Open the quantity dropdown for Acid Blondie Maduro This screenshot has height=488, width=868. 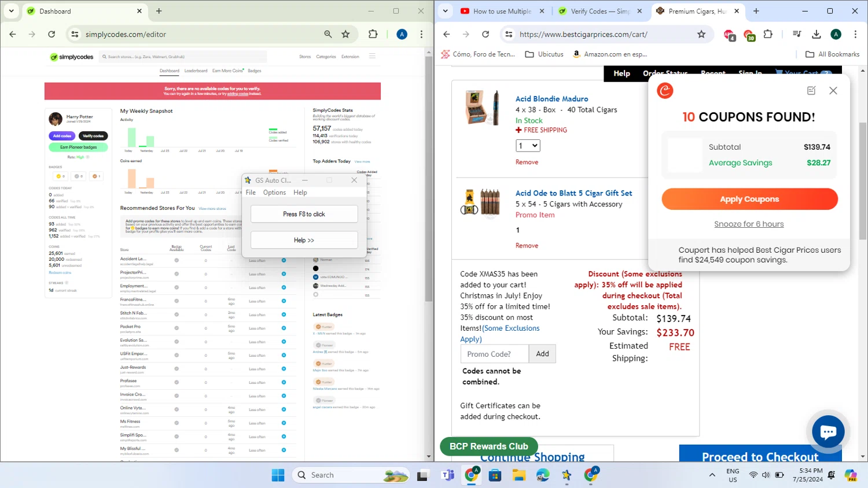[528, 146]
